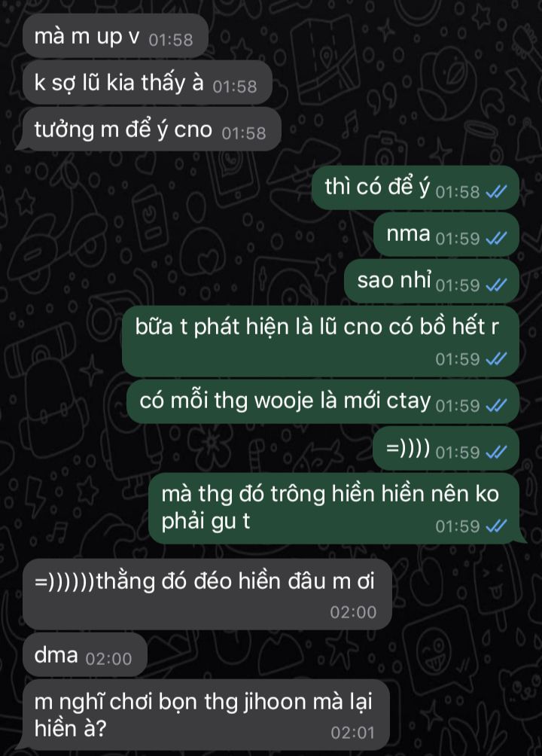
Task: Tap the message mentioning 'thg jihoon'
Action: click(x=206, y=715)
